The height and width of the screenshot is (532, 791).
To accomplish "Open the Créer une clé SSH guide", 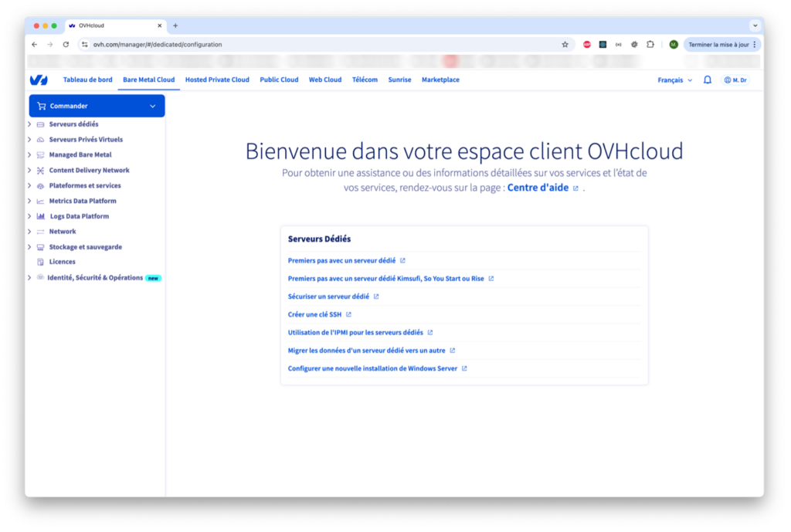I will click(x=314, y=315).
